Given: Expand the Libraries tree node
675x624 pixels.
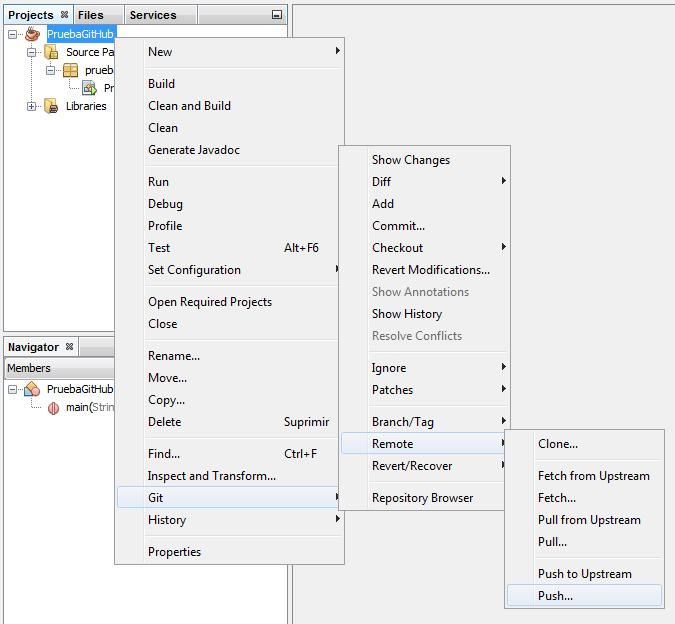Looking at the screenshot, I should point(32,106).
